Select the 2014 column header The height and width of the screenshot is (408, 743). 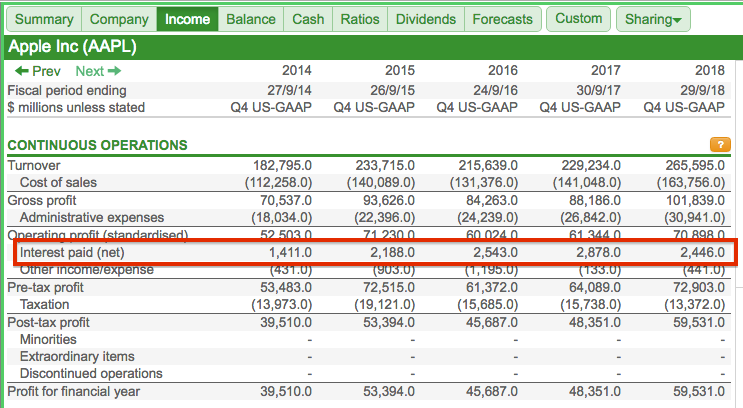[x=297, y=71]
